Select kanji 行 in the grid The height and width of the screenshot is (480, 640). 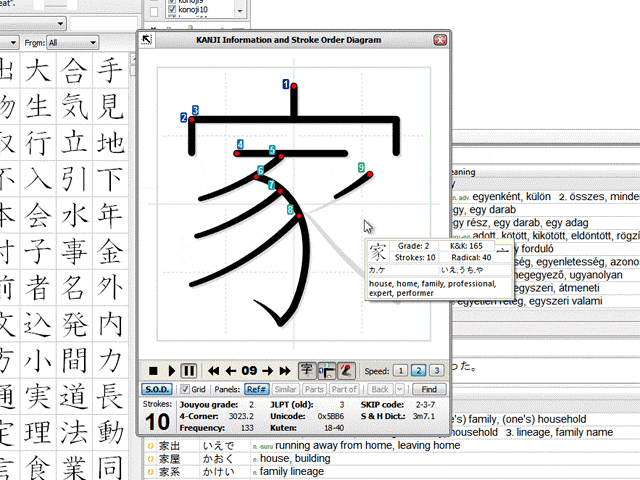coord(38,142)
